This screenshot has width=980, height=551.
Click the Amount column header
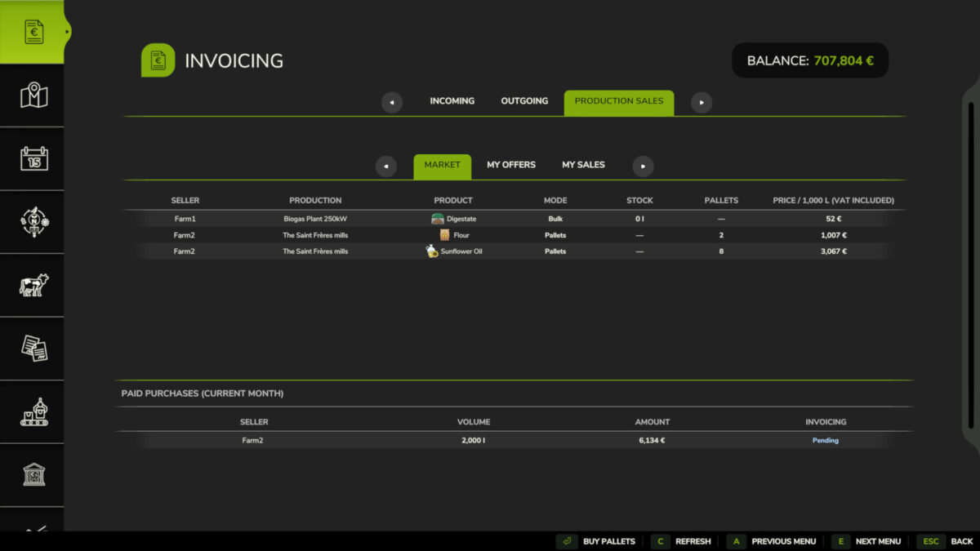(653, 422)
